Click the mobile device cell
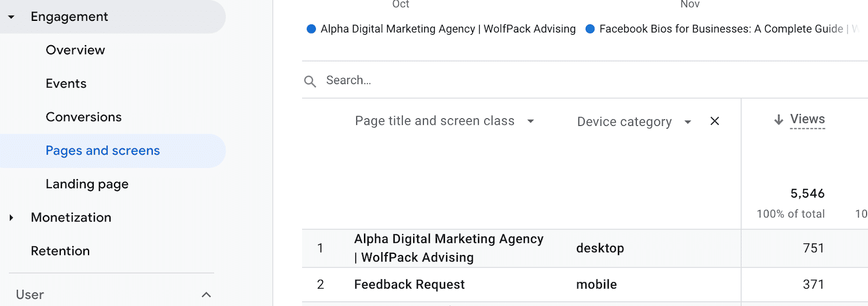The width and height of the screenshot is (868, 306). 597,285
